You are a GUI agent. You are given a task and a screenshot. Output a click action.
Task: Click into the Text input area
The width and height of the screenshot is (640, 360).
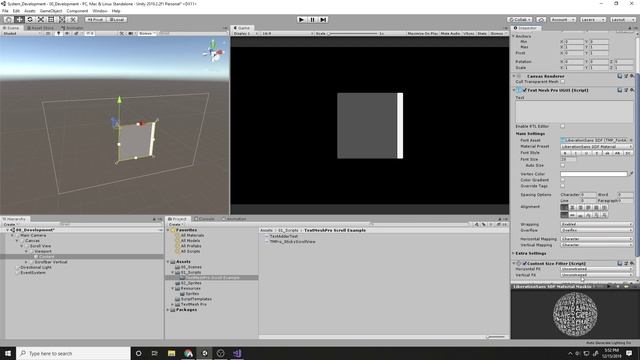574,111
